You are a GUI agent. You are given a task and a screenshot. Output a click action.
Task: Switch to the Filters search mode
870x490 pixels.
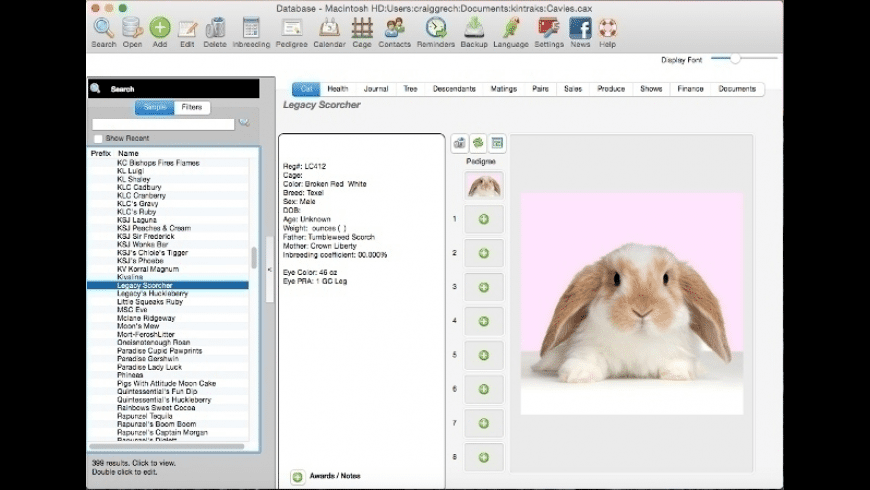192,108
